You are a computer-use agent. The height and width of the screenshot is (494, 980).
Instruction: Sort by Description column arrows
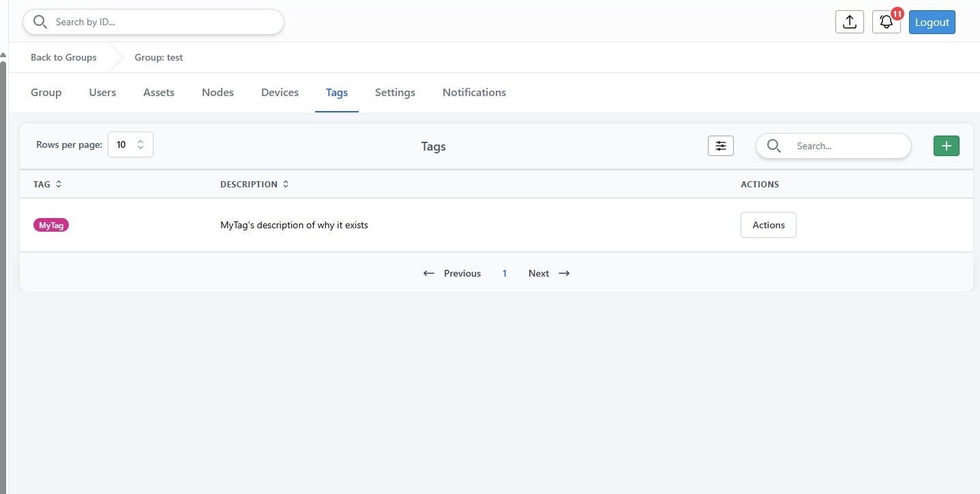click(x=286, y=184)
